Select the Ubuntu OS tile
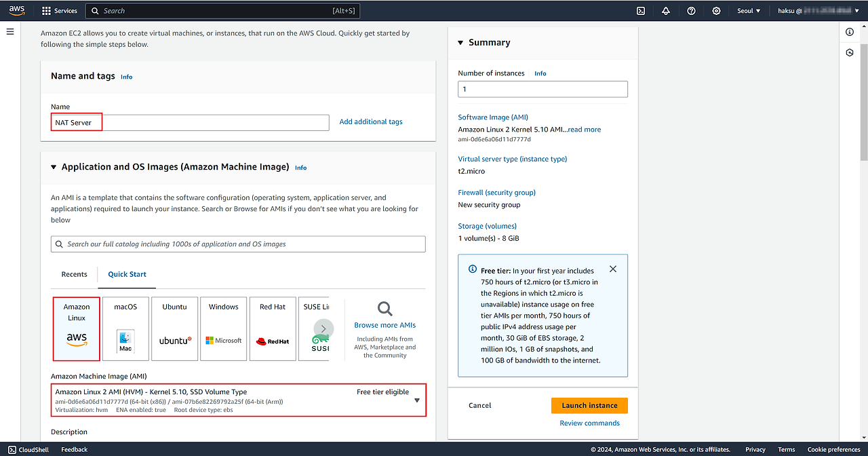This screenshot has width=868, height=456. point(174,328)
